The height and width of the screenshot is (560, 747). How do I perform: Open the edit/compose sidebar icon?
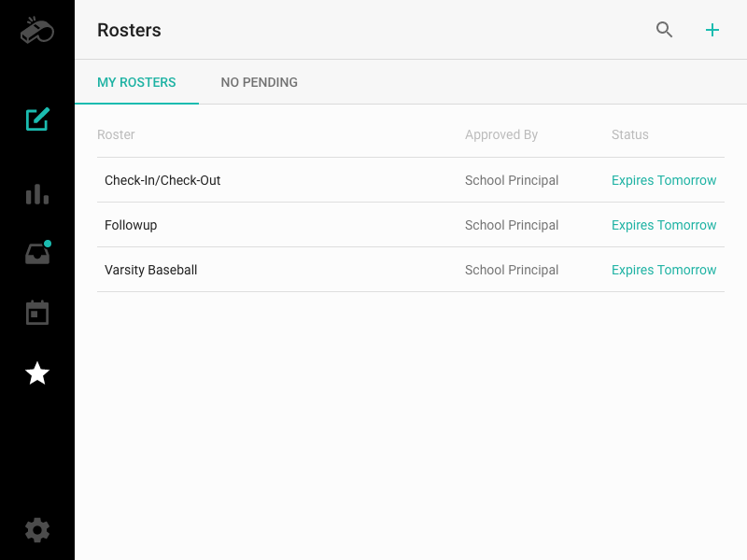[37, 119]
